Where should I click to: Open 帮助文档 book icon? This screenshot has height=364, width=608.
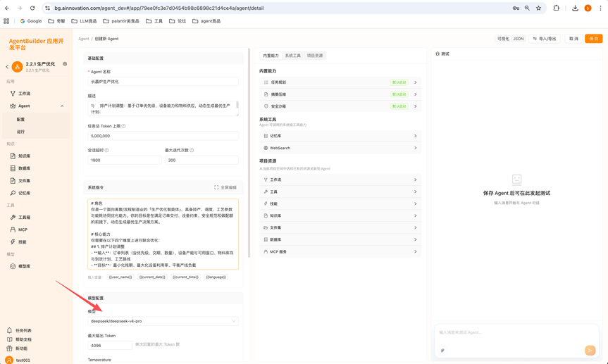click(10, 339)
